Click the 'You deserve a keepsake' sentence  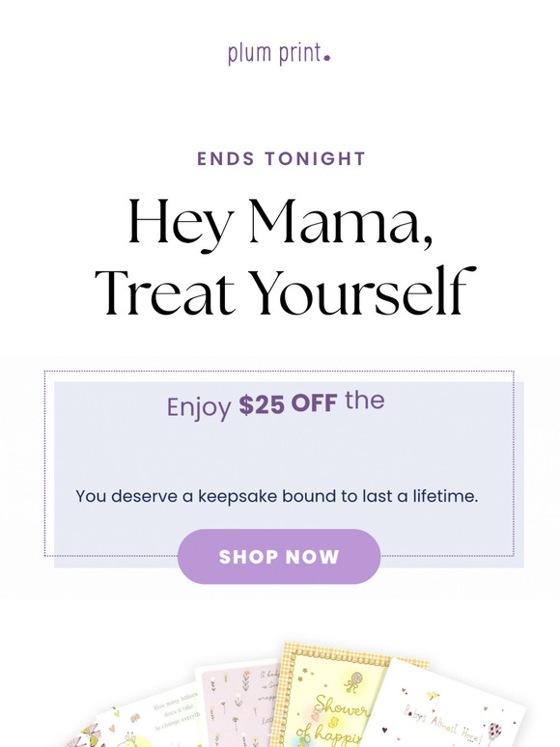click(277, 496)
